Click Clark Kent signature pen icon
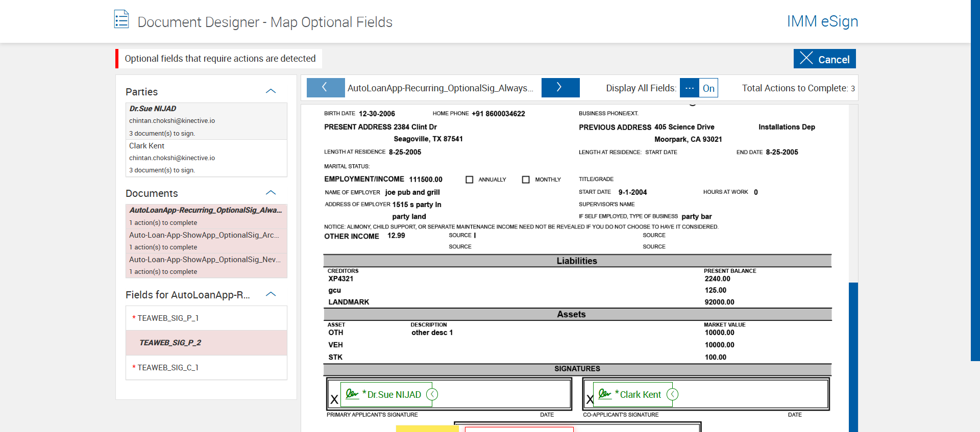Image resolution: width=980 pixels, height=432 pixels. coord(604,394)
